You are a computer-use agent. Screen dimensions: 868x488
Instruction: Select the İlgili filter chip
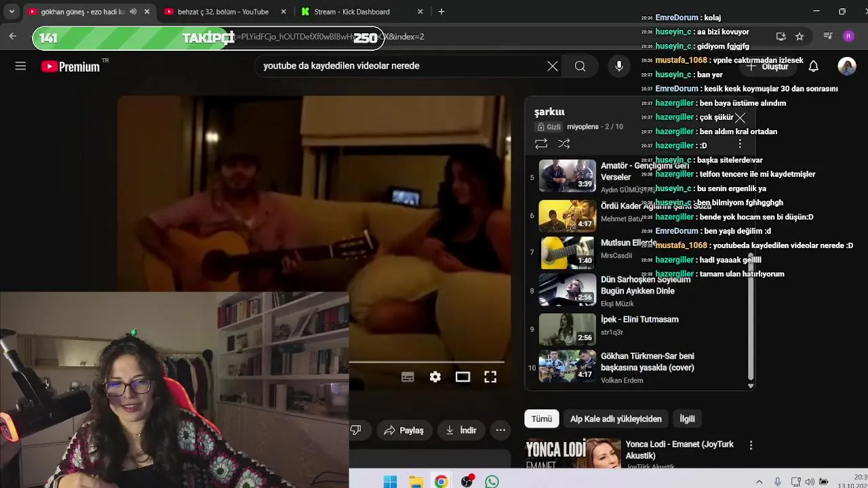(x=687, y=419)
